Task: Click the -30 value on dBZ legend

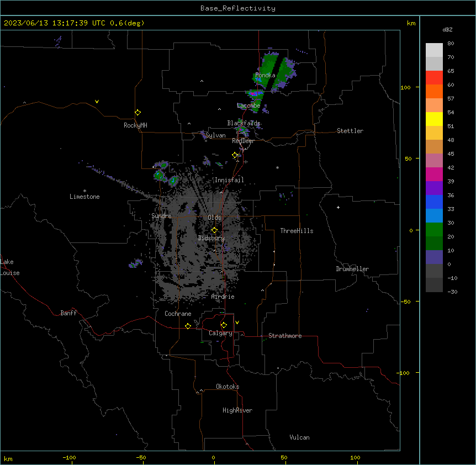Action: tap(452, 292)
